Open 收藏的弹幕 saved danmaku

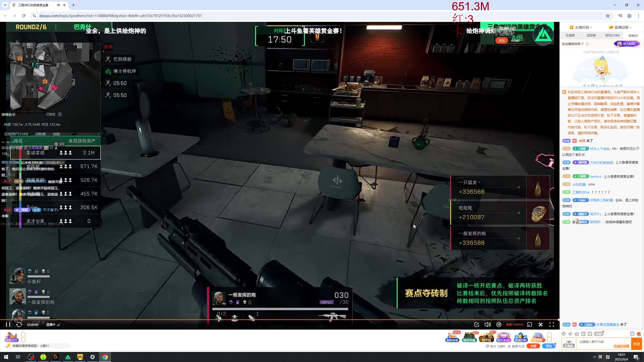click(x=621, y=346)
